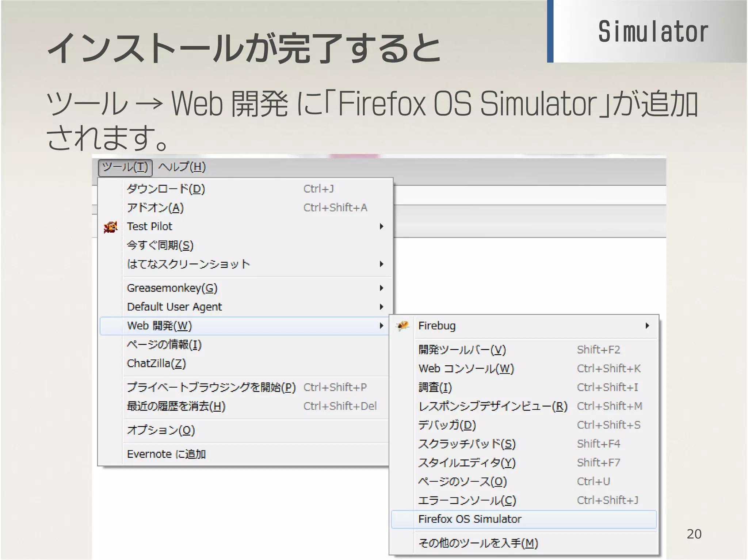Select アドオン(A) menu entry
Viewport: 748px width, 560px height.
(155, 208)
